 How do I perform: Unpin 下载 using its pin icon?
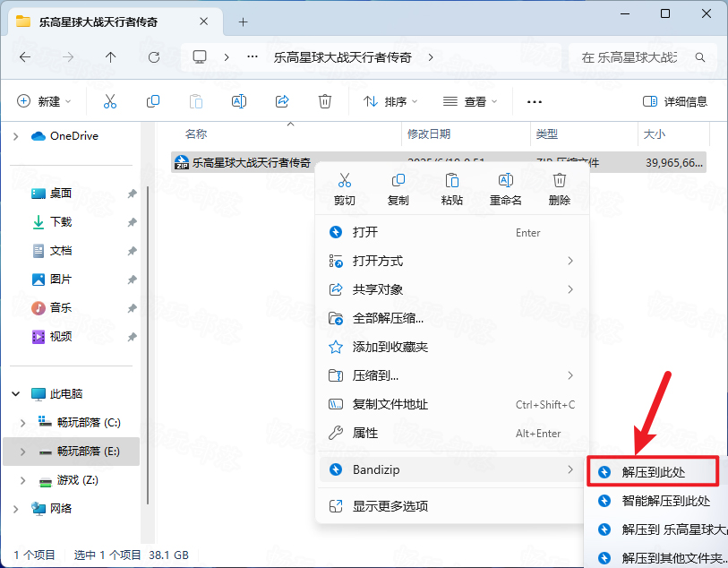point(132,222)
